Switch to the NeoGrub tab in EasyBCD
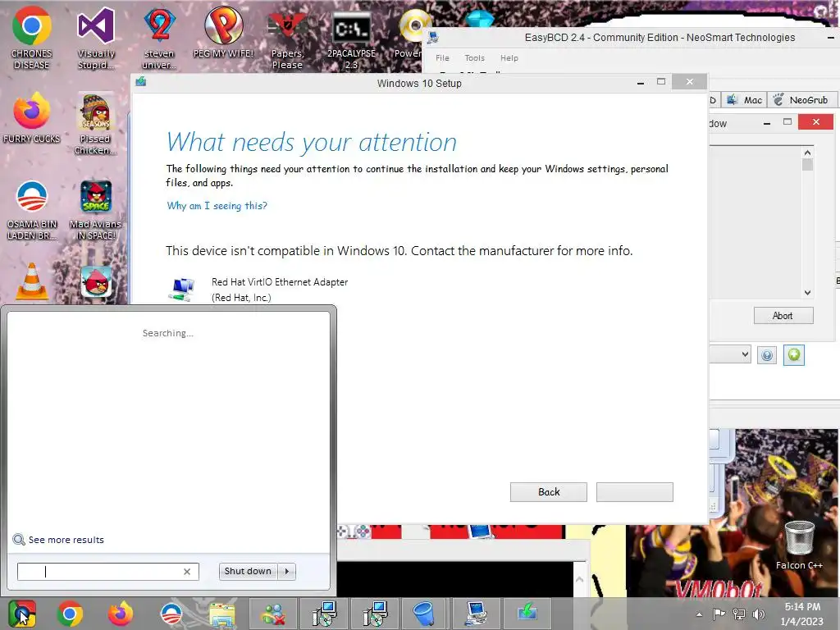The image size is (840, 630). pos(802,100)
